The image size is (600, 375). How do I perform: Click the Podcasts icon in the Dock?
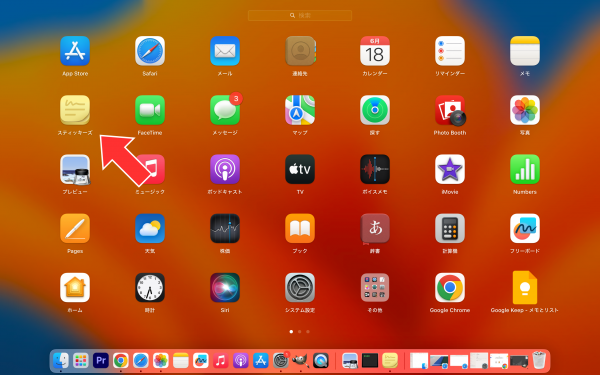coord(240,360)
